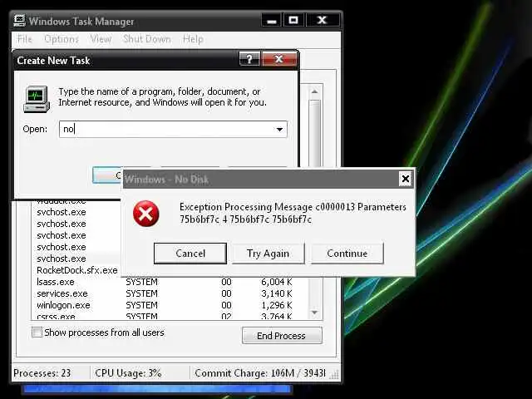This screenshot has width=532, height=399.
Task: Click the 1,296 K memory value
Action: tap(277, 305)
